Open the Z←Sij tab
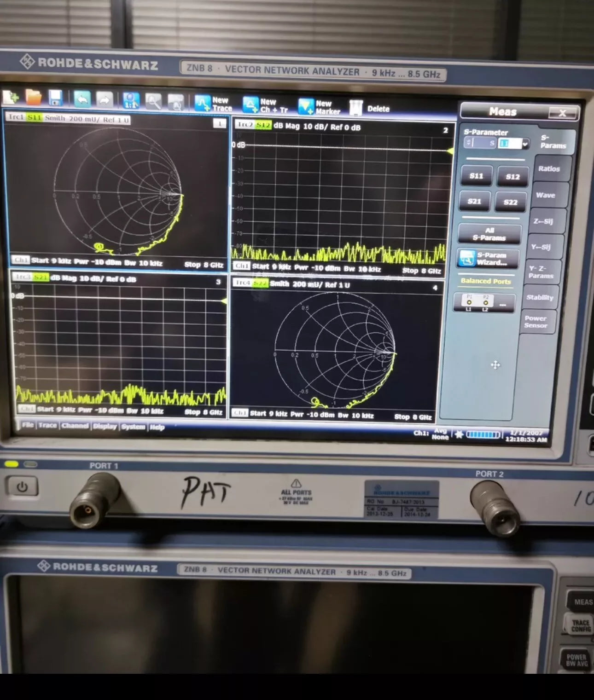The height and width of the screenshot is (700, 594). 543,221
